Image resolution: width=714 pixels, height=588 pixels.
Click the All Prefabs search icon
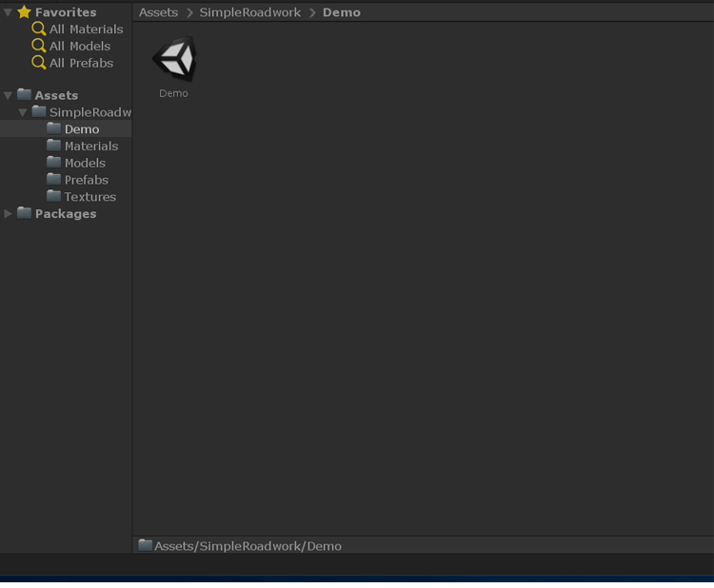point(39,63)
